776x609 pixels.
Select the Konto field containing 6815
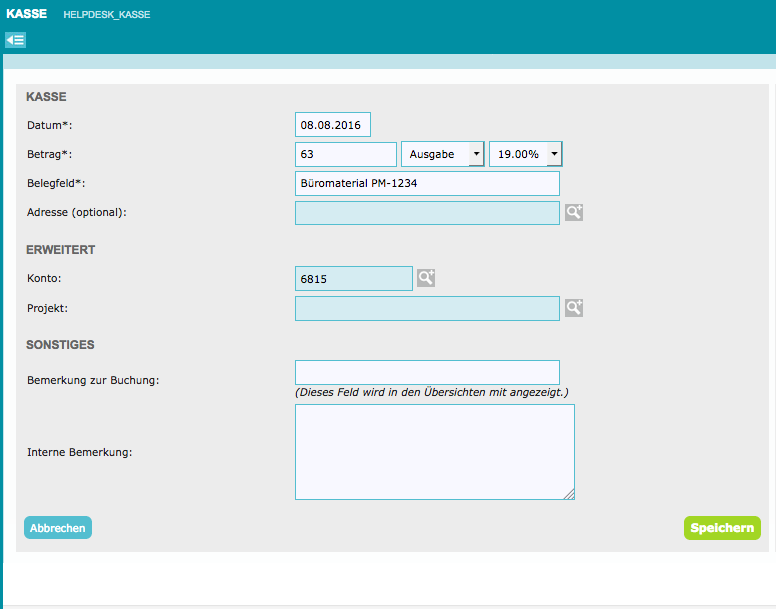coord(353,278)
